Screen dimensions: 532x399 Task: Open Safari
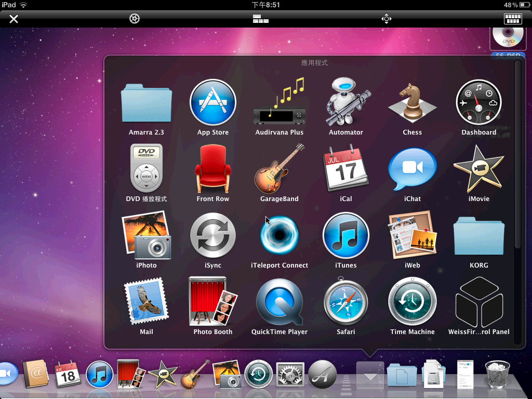pos(345,301)
